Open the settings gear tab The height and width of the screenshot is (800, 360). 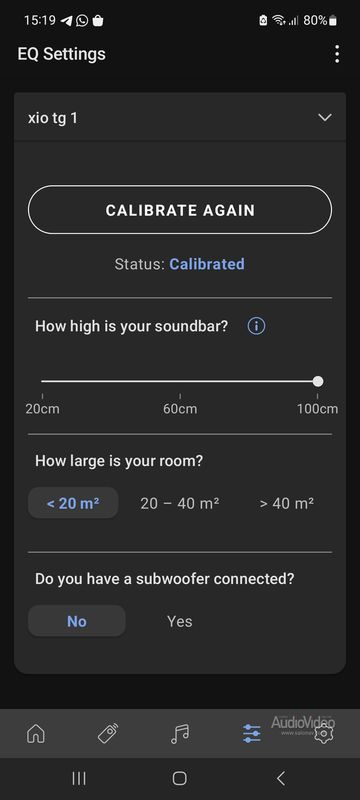tap(324, 734)
